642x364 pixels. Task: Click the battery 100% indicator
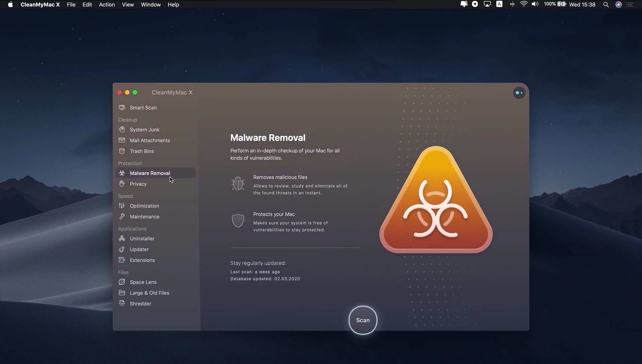click(x=555, y=4)
